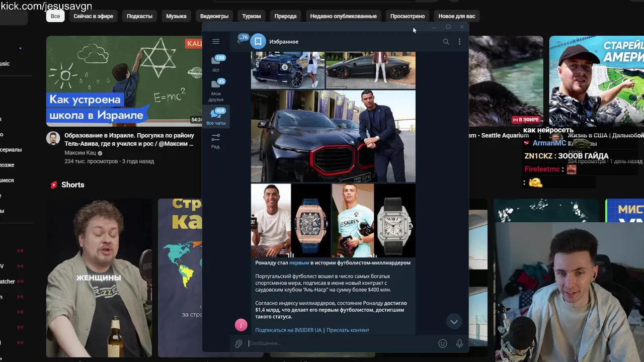The height and width of the screenshot is (362, 644).
Task: Select the Музыка filter chip
Action: [176, 16]
